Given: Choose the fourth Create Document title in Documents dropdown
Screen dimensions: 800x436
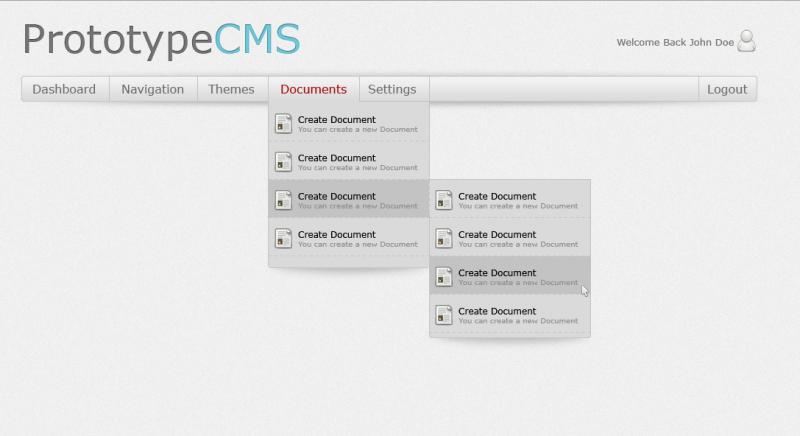Looking at the screenshot, I should pos(336,234).
